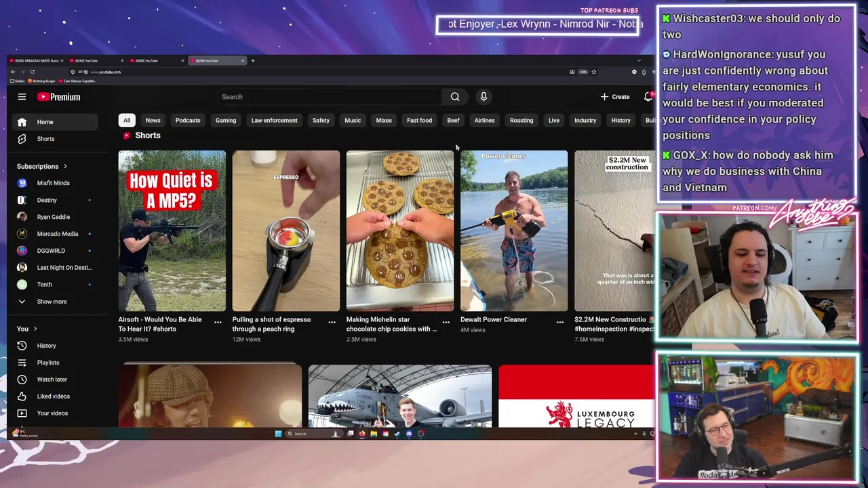Go to Home in the sidebar
Viewport: 868px width, 488px height.
coord(55,122)
